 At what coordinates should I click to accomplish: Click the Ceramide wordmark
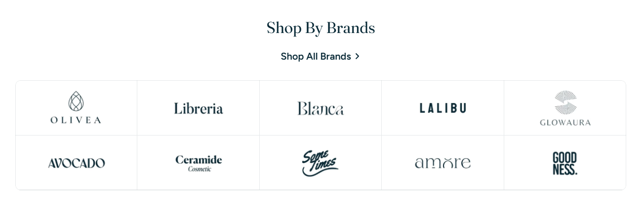[x=199, y=160]
